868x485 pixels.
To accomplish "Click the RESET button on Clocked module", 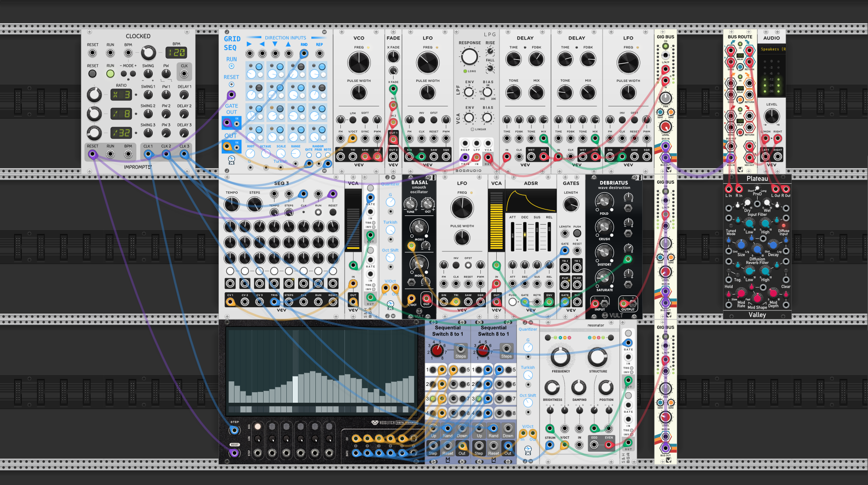I will point(92,74).
